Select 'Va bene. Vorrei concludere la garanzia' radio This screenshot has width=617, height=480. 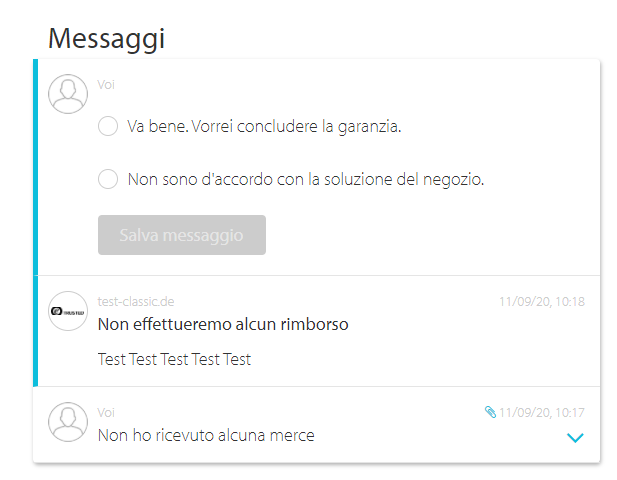[108, 126]
